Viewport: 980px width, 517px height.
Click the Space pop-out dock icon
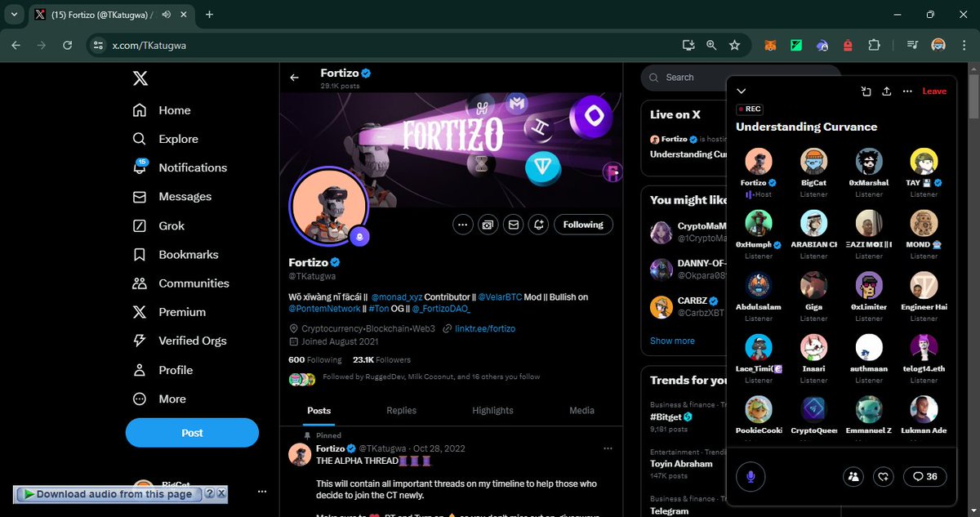[866, 91]
